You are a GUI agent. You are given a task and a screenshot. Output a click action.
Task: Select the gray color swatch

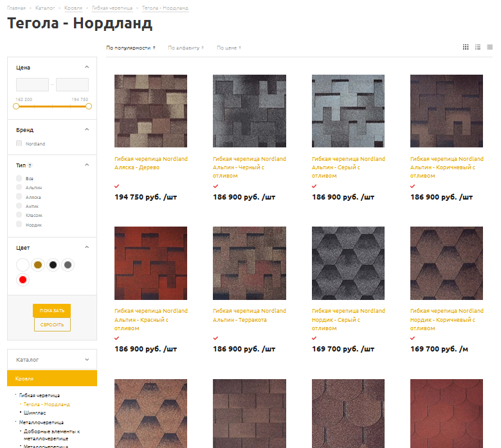pyautogui.click(x=68, y=265)
